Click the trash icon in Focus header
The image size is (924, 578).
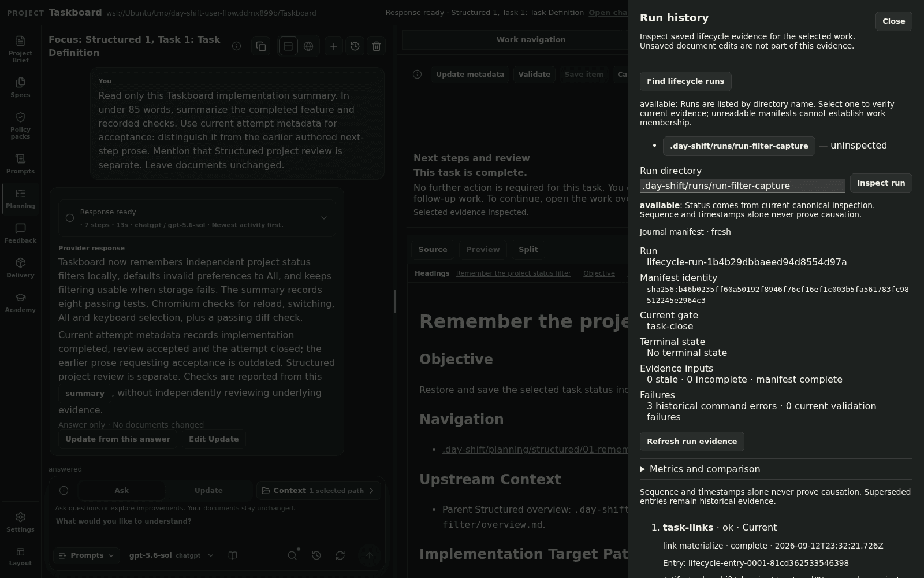click(x=377, y=46)
